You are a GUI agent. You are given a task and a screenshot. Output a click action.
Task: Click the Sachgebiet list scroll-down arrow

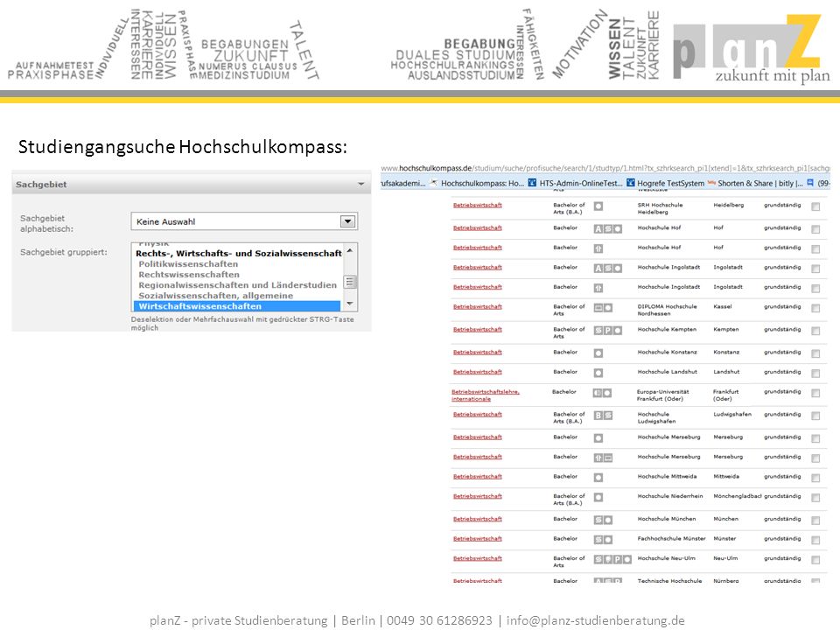350,304
